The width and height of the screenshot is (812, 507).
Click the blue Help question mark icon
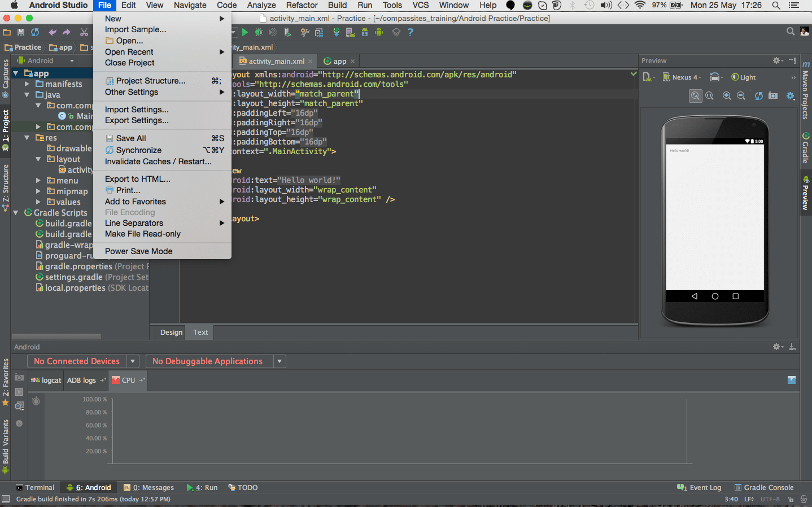(411, 32)
